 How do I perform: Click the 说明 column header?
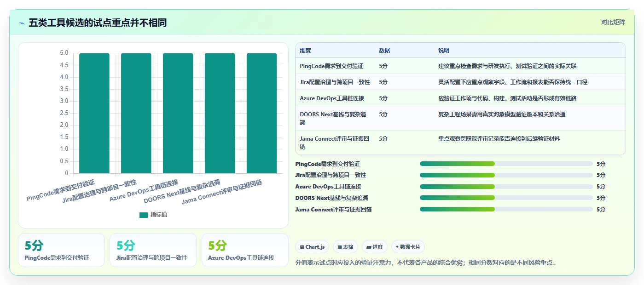[x=444, y=51]
